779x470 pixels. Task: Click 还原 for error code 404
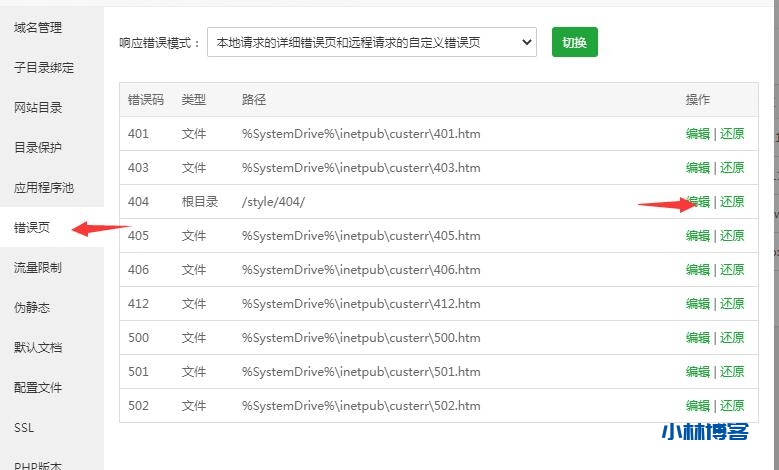pyautogui.click(x=732, y=202)
